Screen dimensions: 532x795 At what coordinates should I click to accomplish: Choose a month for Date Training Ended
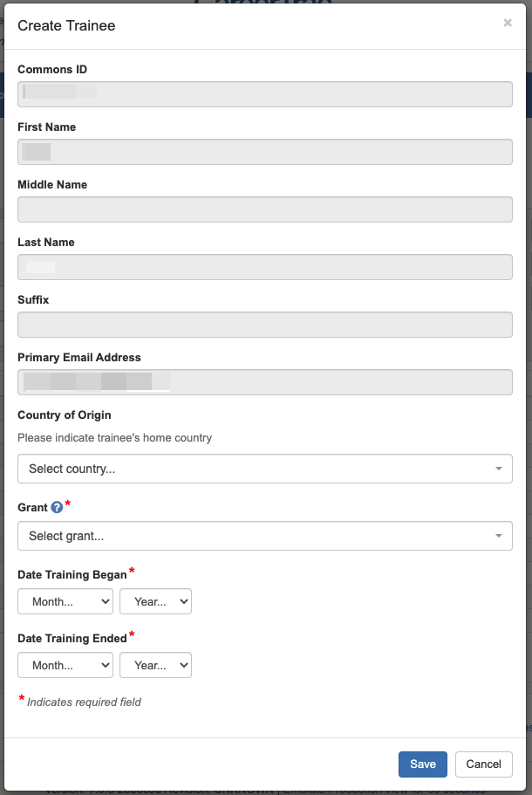[65, 665]
